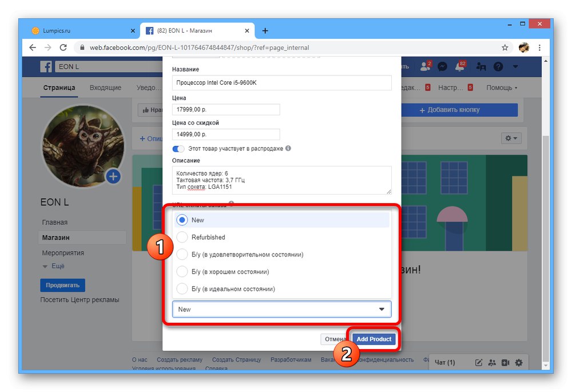Screen dimensions: 572x392
Task: Click the Добавить кнопку button
Action: click(x=459, y=110)
